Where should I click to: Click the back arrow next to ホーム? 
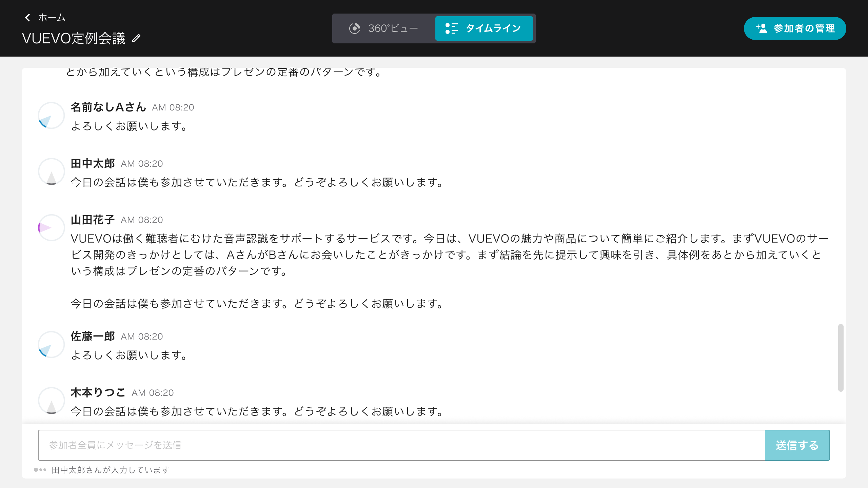[28, 17]
